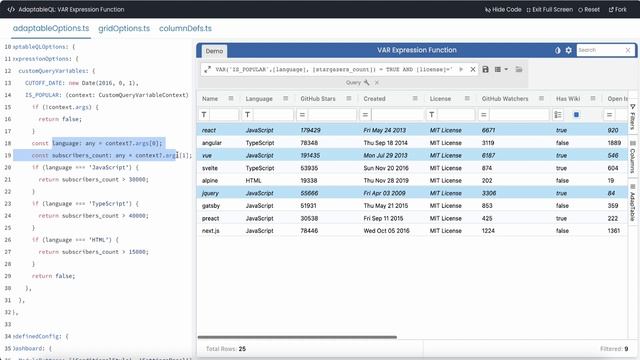640x360 pixels.
Task: Open the AdapTable side panel
Action: (x=633, y=203)
